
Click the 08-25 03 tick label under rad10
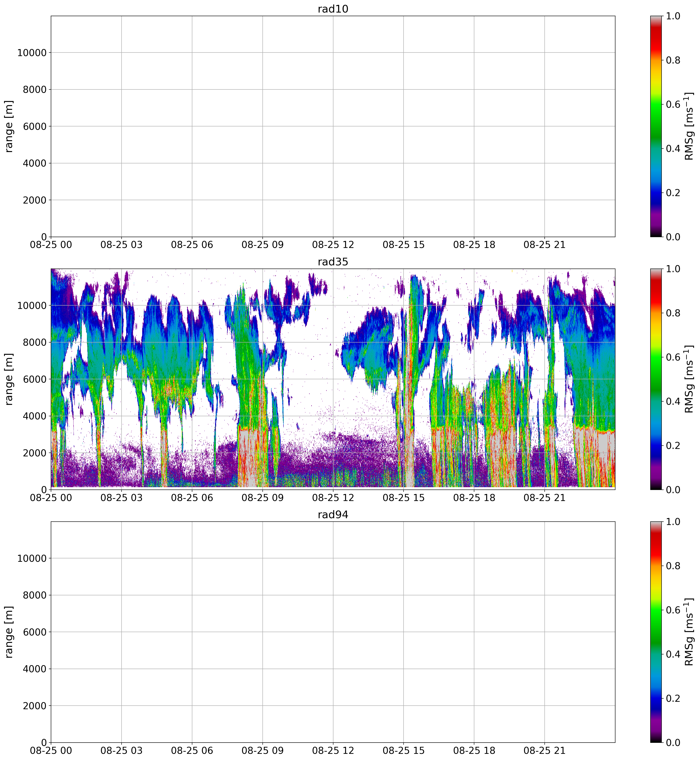pos(121,245)
